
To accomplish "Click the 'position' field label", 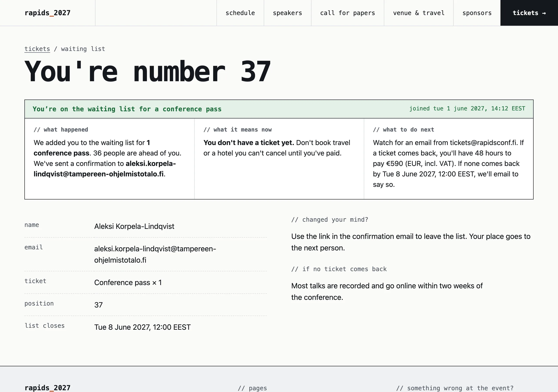I will click(x=39, y=303).
